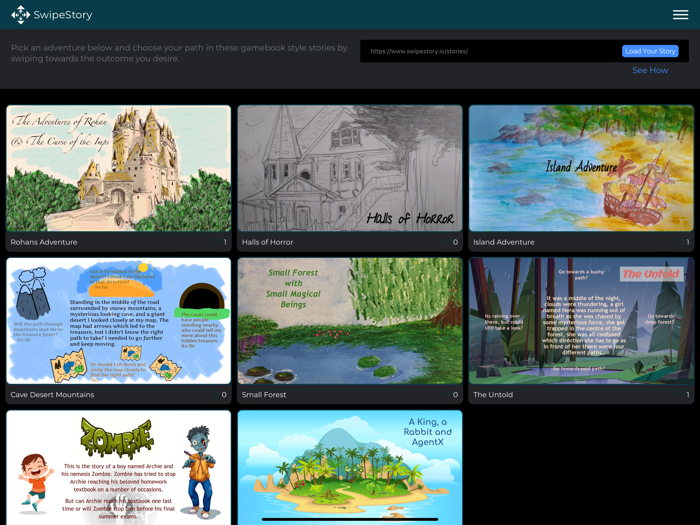Like Cave Desert Mountains with heart icon

coord(217,395)
